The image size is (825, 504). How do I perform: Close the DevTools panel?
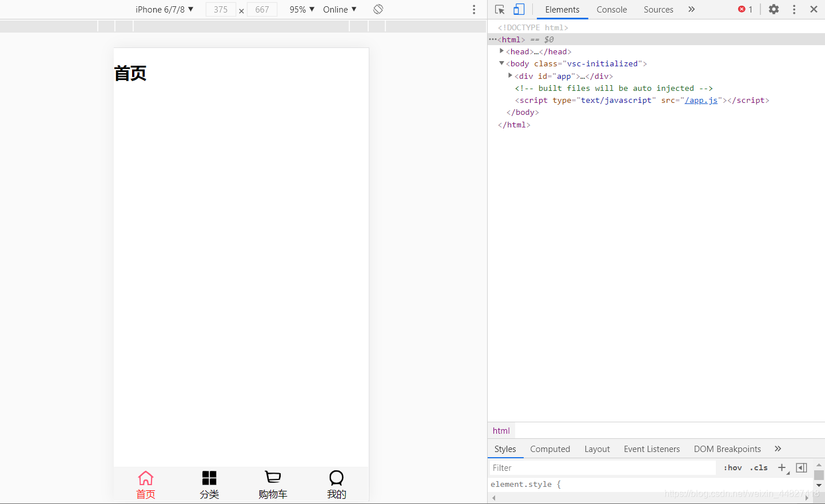tap(814, 9)
